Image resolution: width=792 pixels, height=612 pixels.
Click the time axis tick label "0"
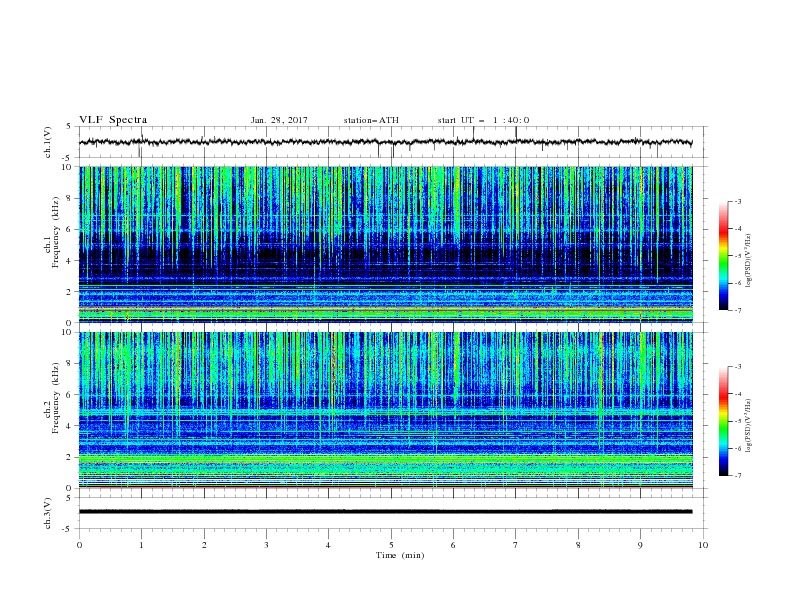pos(79,545)
